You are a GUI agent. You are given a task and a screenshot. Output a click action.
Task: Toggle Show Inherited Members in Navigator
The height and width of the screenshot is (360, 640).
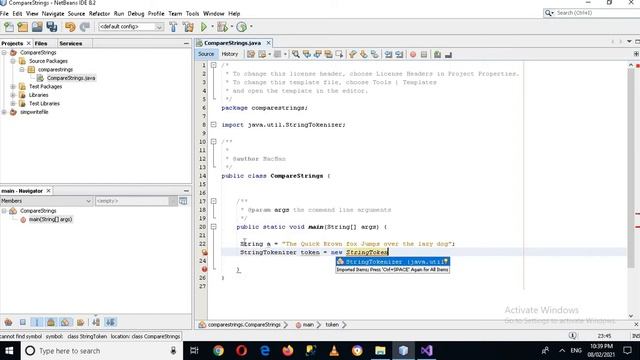pyautogui.click(x=8, y=322)
